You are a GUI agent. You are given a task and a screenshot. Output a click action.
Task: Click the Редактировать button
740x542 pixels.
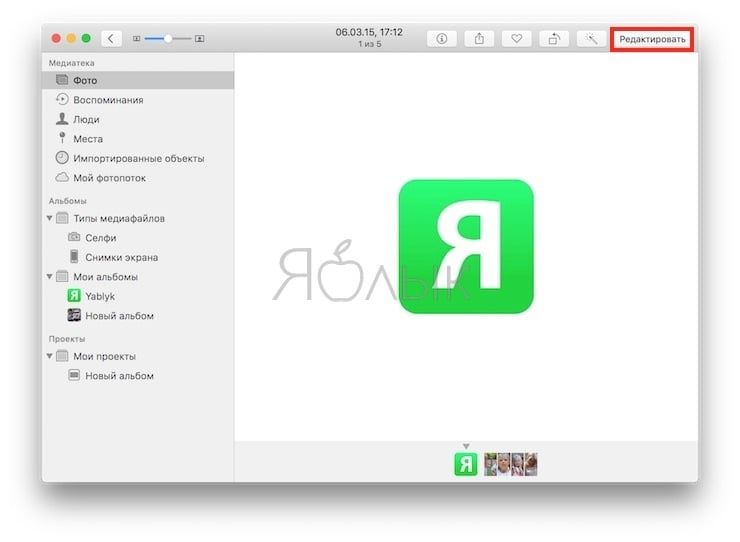(652, 39)
